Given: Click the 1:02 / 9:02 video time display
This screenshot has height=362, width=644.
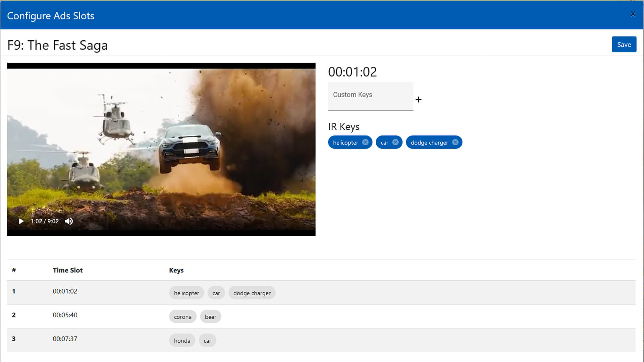Looking at the screenshot, I should [x=45, y=221].
